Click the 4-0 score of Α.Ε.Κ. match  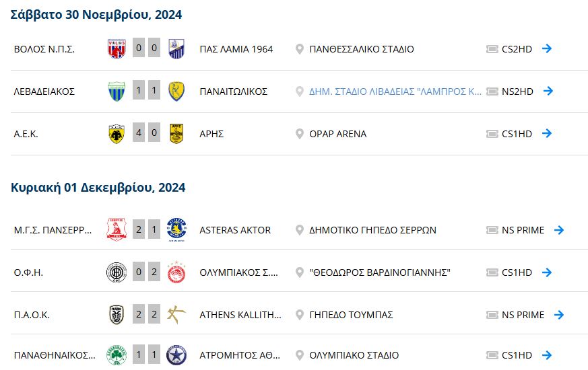(x=146, y=133)
